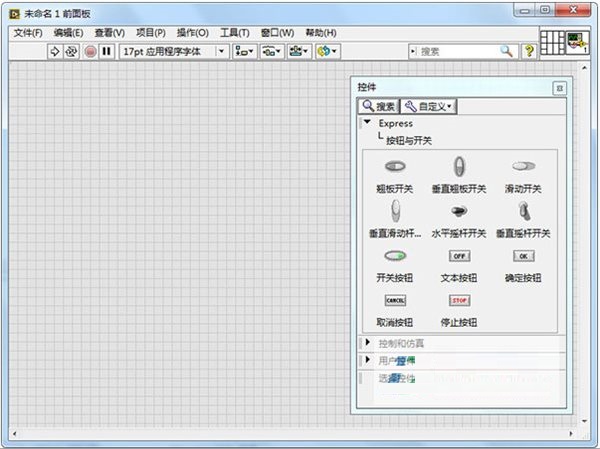Click the connector pane grid icon
This screenshot has width=600, height=449.
tap(552, 42)
